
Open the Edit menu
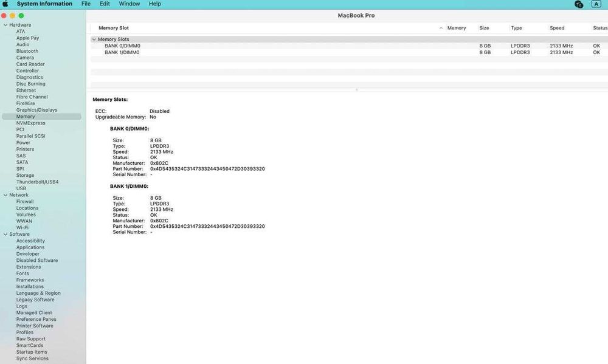105,4
